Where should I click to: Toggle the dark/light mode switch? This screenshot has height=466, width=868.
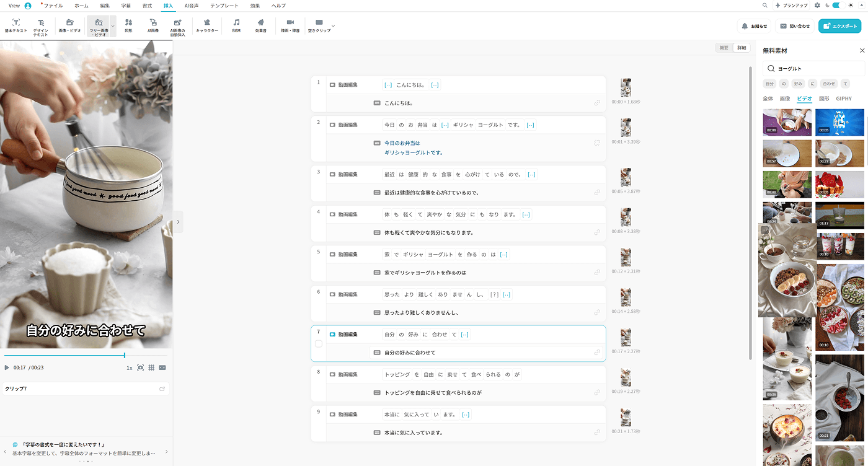tap(836, 6)
